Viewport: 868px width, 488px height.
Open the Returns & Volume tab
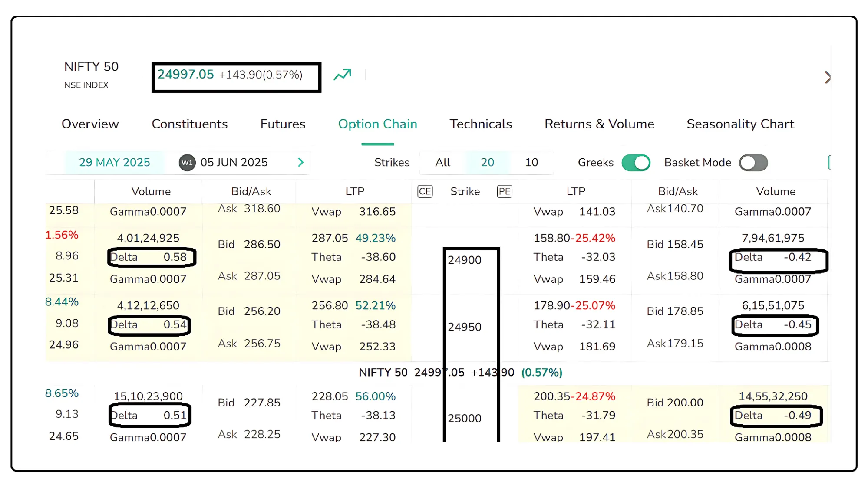point(599,124)
